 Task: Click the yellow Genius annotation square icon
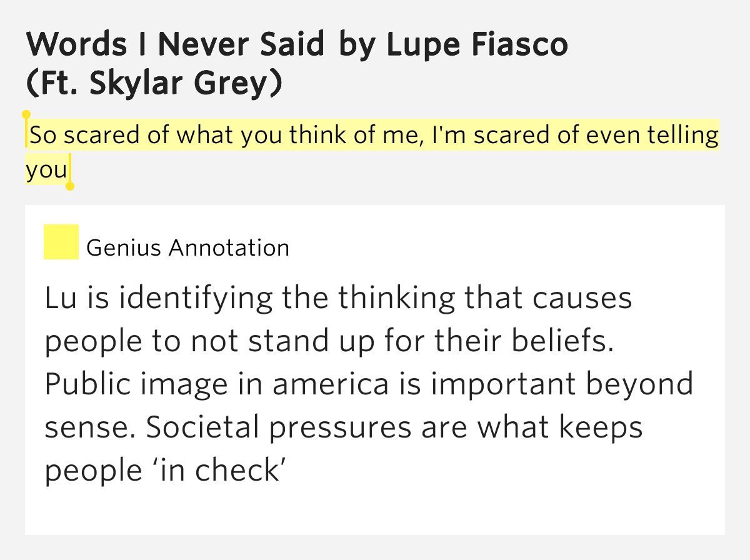(61, 242)
